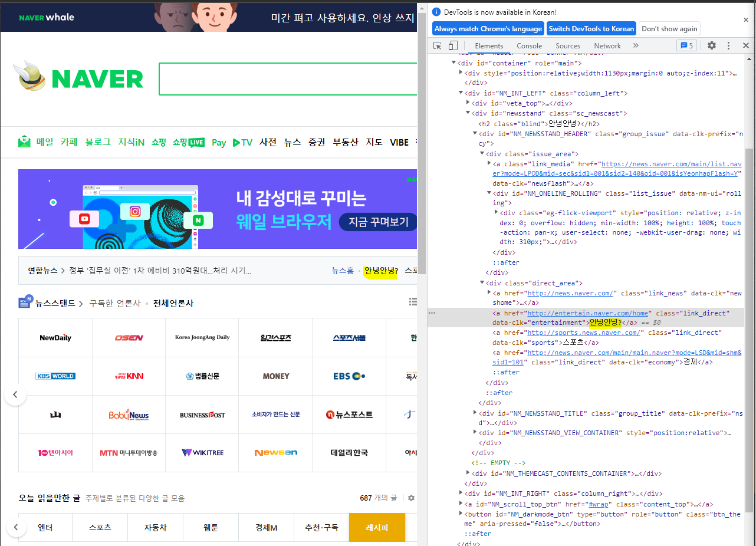Open OSEN press logo
Screen dimensions: 756x546
point(129,338)
